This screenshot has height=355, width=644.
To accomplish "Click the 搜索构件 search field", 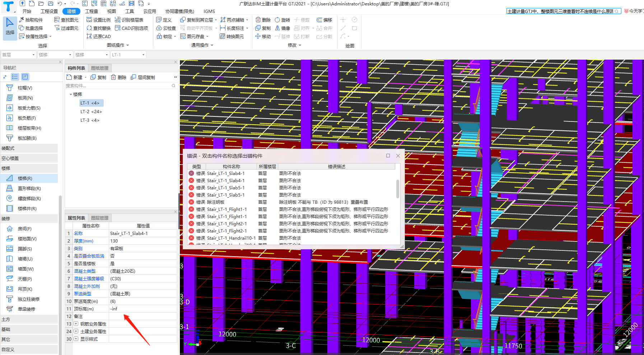I will tap(121, 86).
